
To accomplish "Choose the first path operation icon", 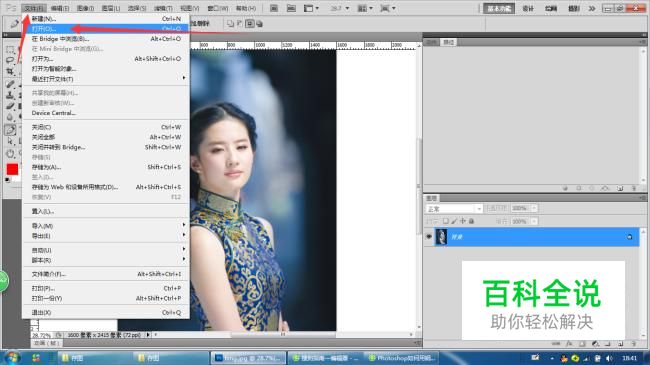I will (230, 24).
